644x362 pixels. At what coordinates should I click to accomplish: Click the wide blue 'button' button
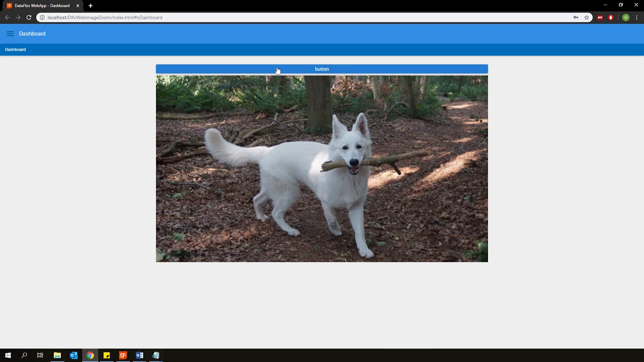(322, 69)
